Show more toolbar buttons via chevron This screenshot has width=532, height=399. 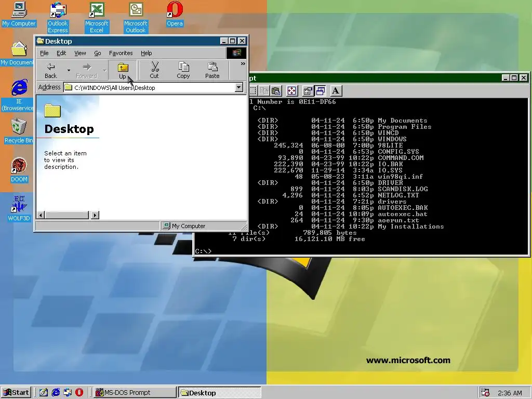pos(243,64)
